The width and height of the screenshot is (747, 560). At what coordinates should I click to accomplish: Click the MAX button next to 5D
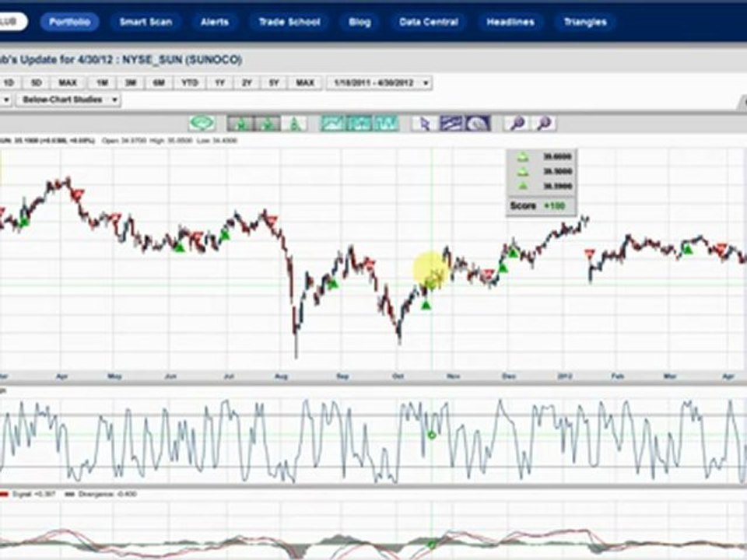click(68, 83)
